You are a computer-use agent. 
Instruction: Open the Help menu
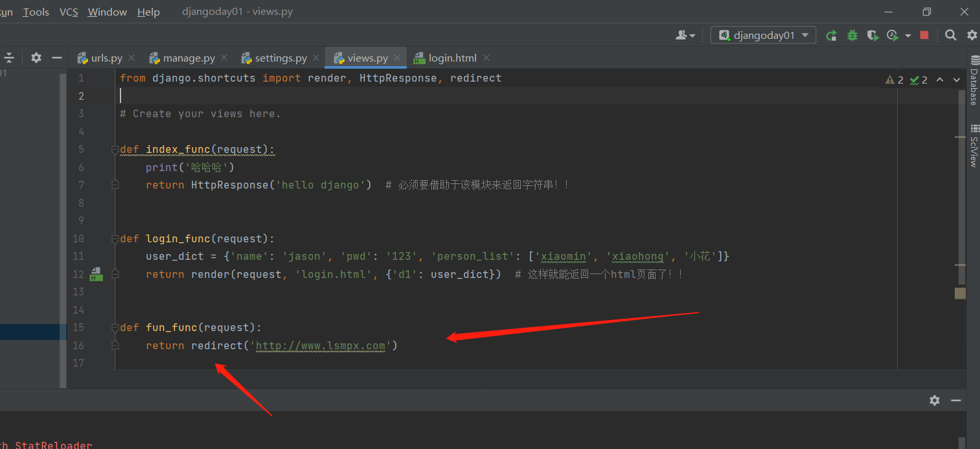(x=148, y=12)
